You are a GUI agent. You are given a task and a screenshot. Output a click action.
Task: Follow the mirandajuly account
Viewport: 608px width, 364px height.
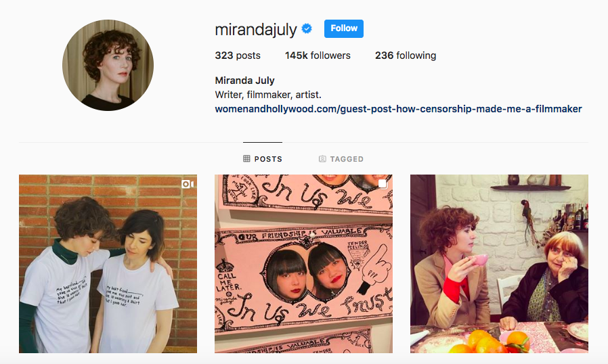(x=343, y=28)
